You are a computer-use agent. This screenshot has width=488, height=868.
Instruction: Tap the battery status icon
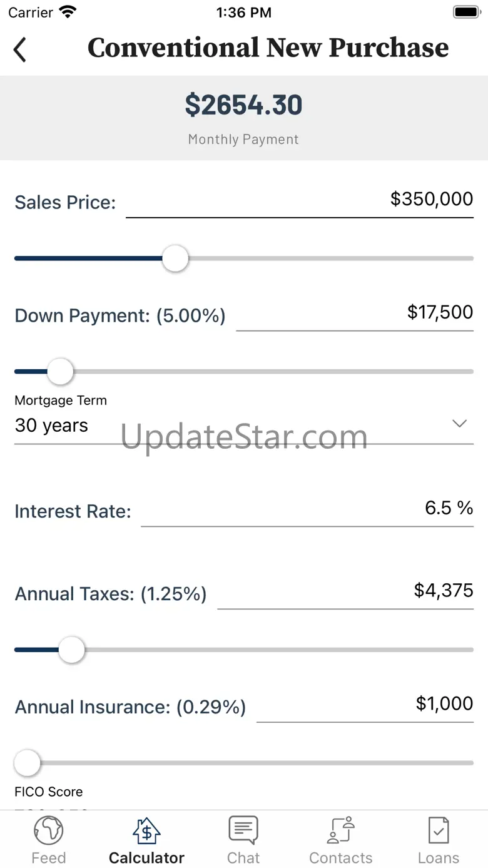click(466, 12)
